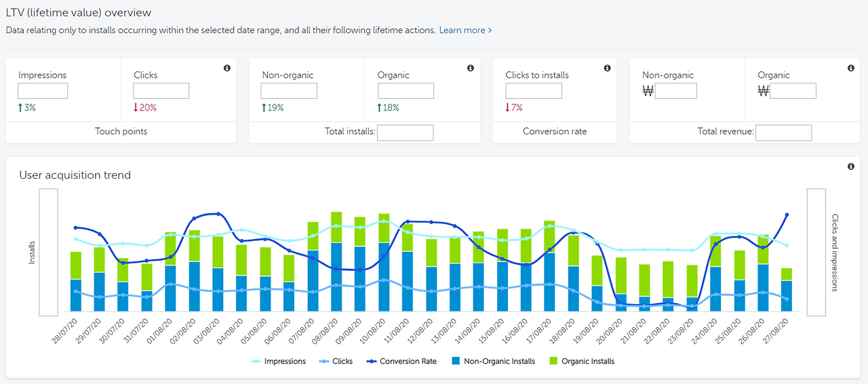868x384 pixels.
Task: Click the Clicks value box
Action: tap(161, 91)
